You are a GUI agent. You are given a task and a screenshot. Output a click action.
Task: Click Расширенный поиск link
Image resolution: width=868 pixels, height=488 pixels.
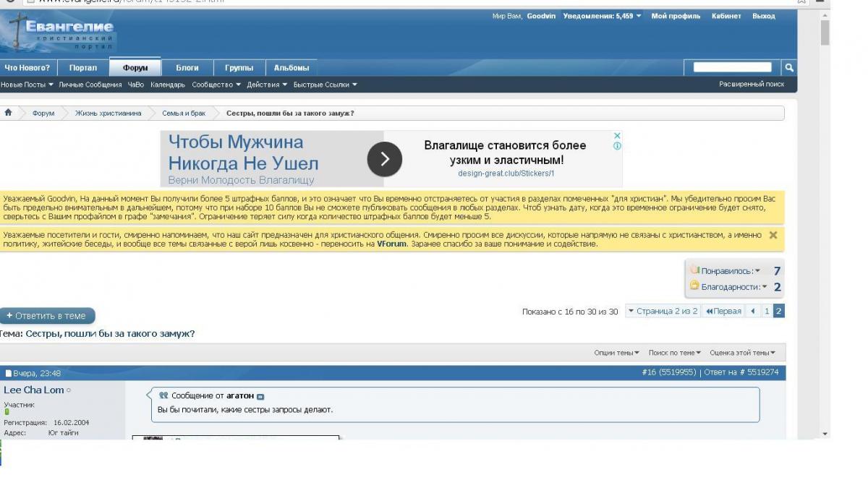751,85
